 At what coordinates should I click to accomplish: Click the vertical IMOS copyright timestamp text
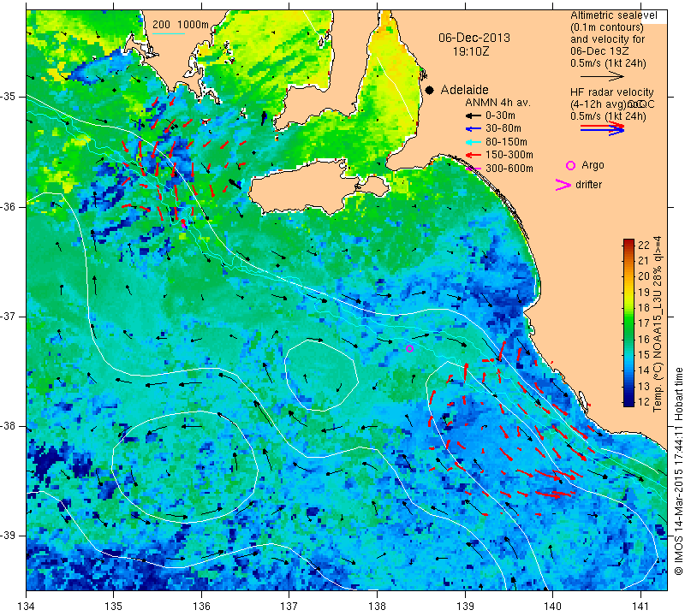[677, 471]
